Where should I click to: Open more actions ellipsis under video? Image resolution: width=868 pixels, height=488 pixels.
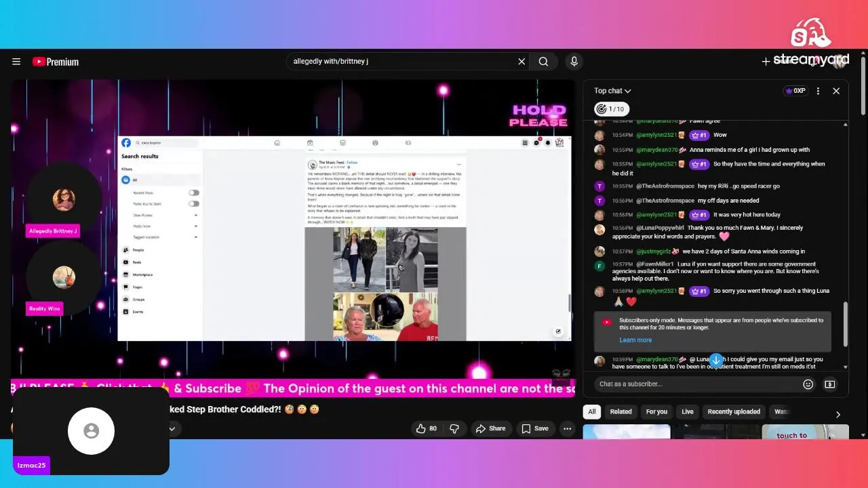tap(568, 428)
